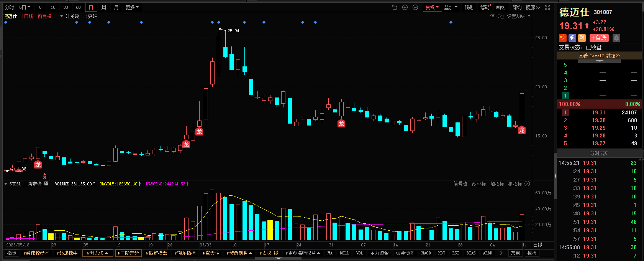Image resolution: width=644 pixels, height=261 pixels.
Task: Click the right arrow after ARBR indicator
Action: [501, 253]
